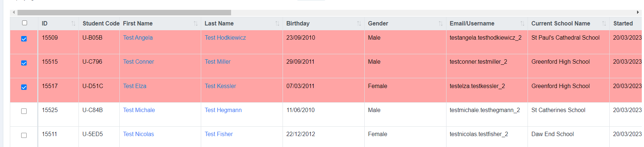The image size is (644, 147).
Task: Sort by Last Name using arrows icon
Action: [x=277, y=24]
